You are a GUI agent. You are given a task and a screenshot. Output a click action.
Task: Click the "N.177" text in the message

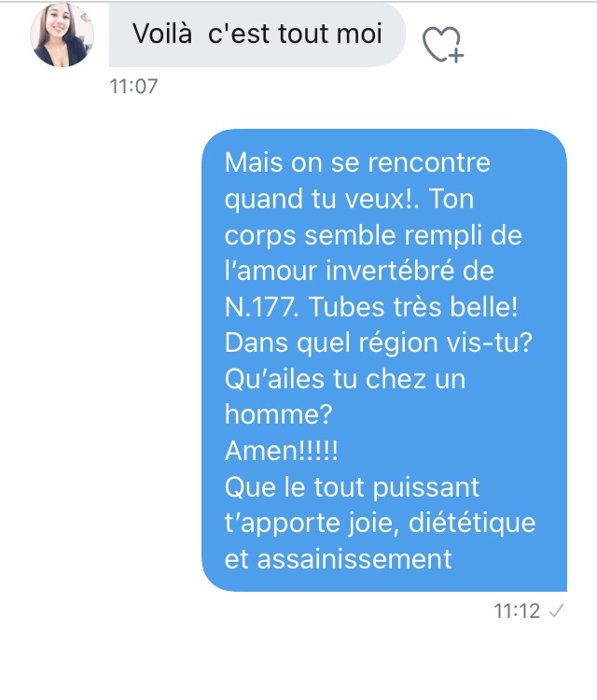(257, 306)
